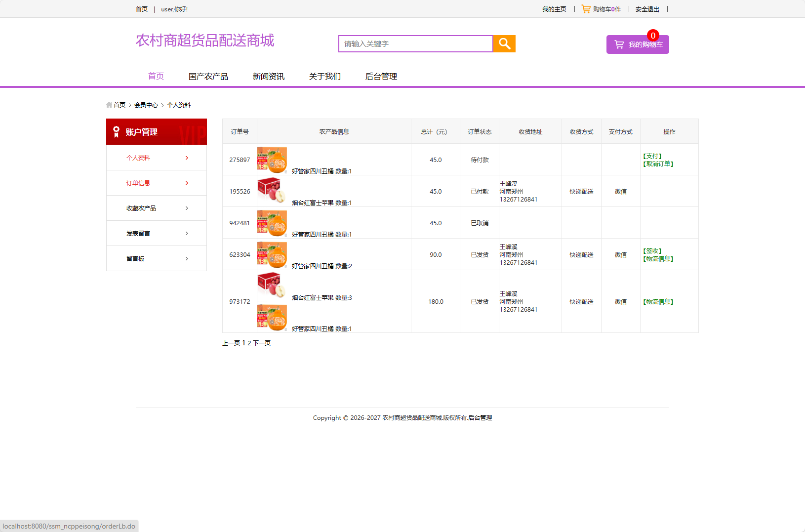Click 【签收】 for order 623304
The width and height of the screenshot is (805, 532).
point(652,250)
